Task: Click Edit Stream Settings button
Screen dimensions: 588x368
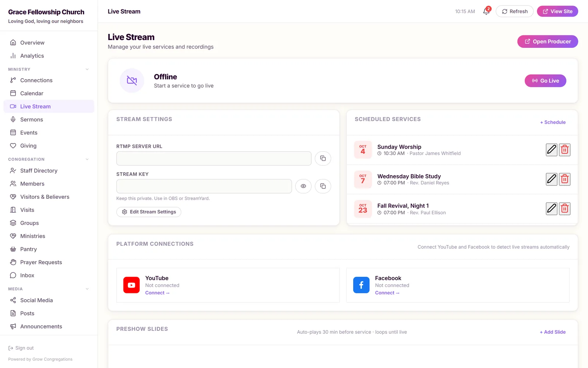Action: pos(149,212)
